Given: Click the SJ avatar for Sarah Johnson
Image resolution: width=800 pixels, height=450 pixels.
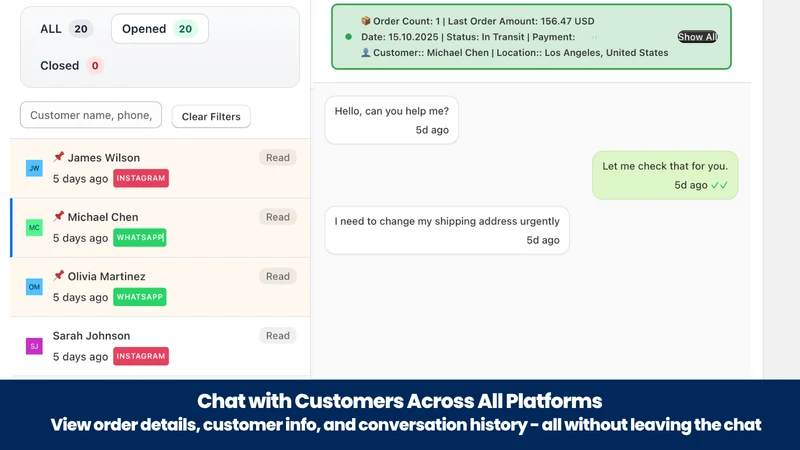Looking at the screenshot, I should (x=34, y=346).
